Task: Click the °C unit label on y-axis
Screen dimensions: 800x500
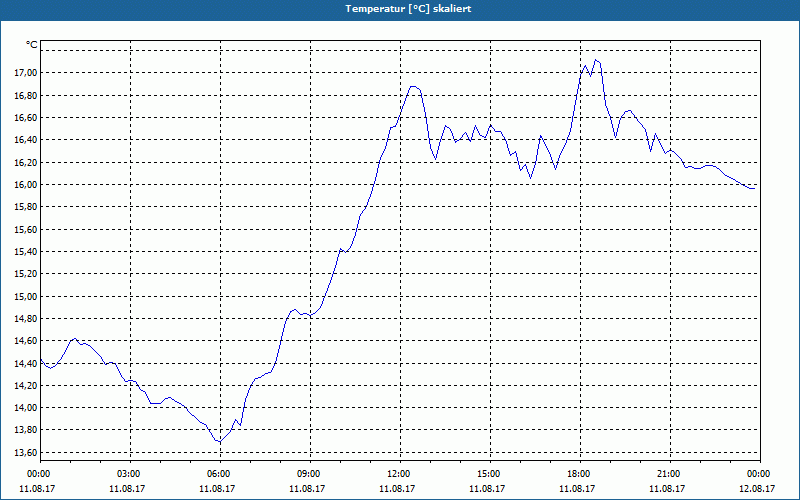Action: [x=32, y=45]
